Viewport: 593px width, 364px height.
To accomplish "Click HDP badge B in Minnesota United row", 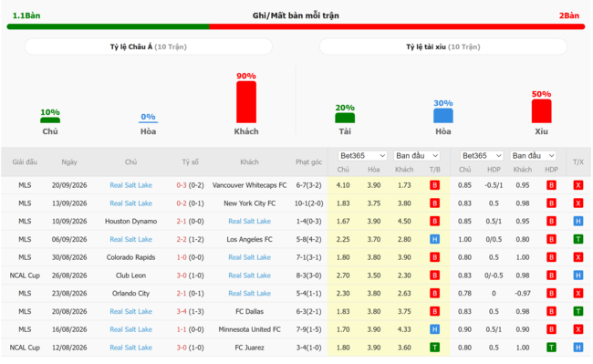I will pos(551,329).
